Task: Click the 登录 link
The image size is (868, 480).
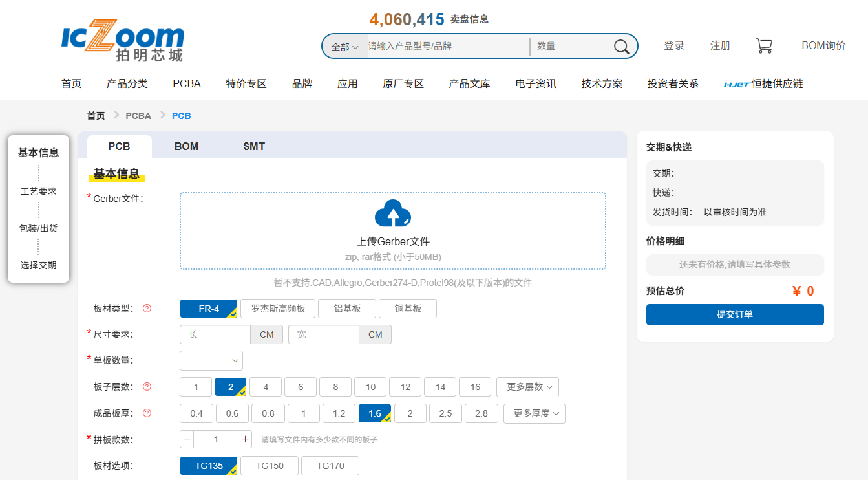Action: [674, 46]
